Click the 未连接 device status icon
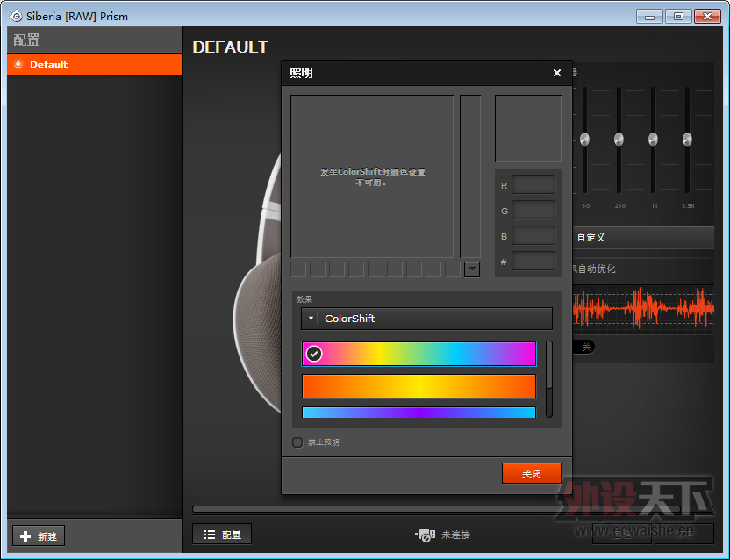 click(x=425, y=535)
